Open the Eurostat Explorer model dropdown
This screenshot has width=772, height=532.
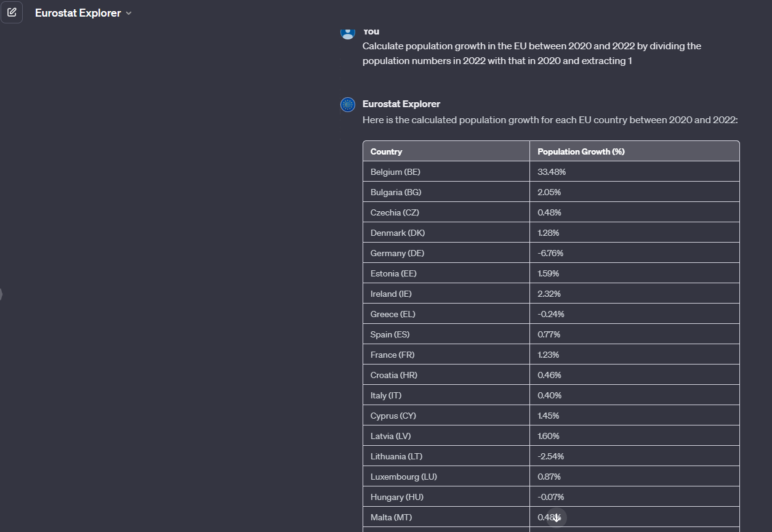pos(83,13)
